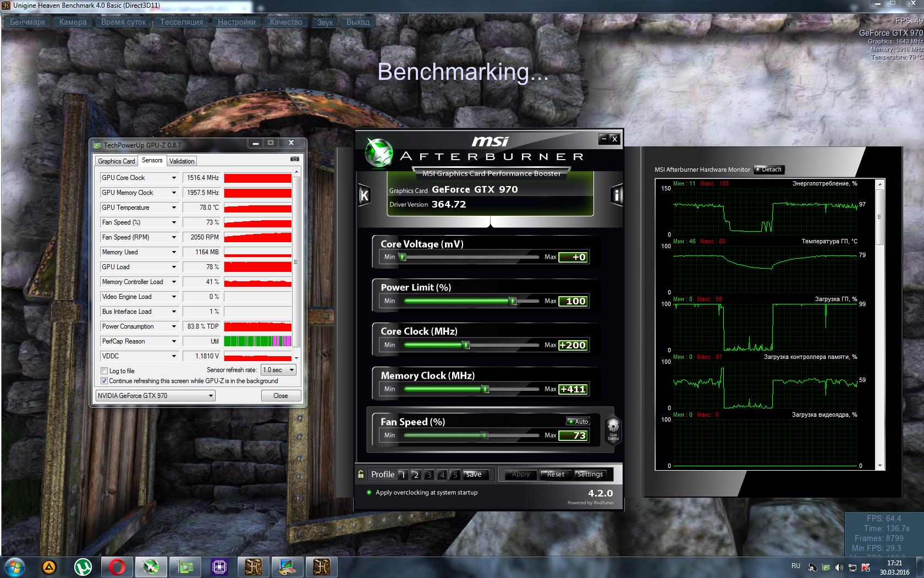The height and width of the screenshot is (578, 924).
Task: Click the network tray icon
Action: click(x=853, y=567)
